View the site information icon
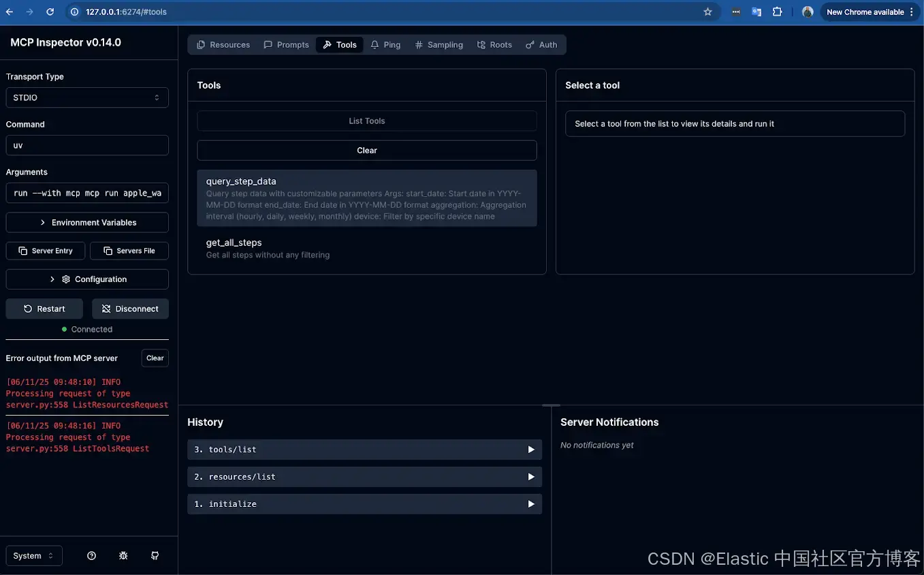The width and height of the screenshot is (924, 575). tap(74, 12)
